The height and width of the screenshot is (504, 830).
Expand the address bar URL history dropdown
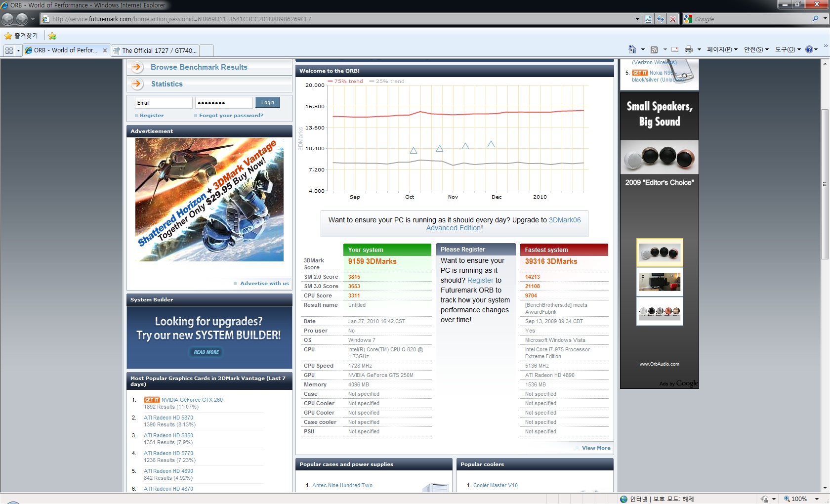click(x=637, y=19)
